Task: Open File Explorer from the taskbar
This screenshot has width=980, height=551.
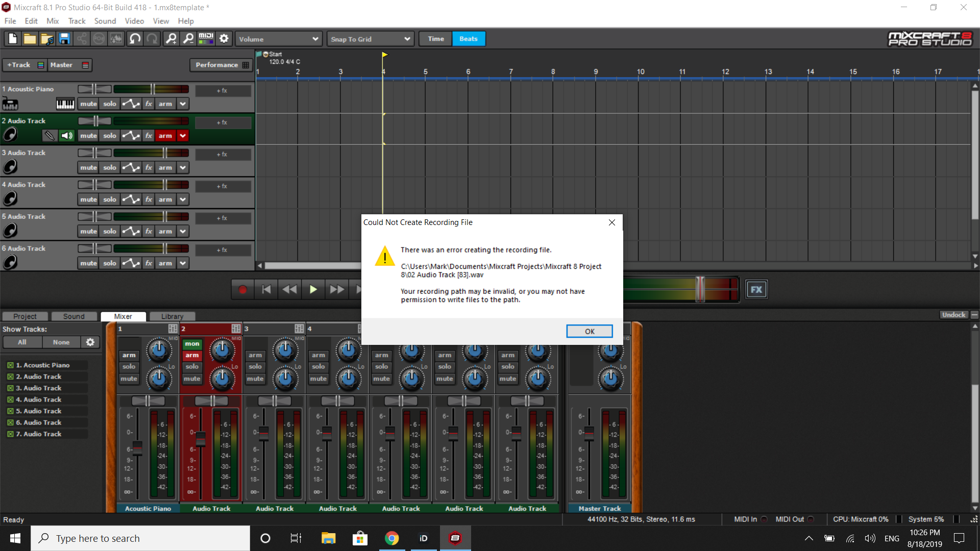Action: pyautogui.click(x=328, y=538)
